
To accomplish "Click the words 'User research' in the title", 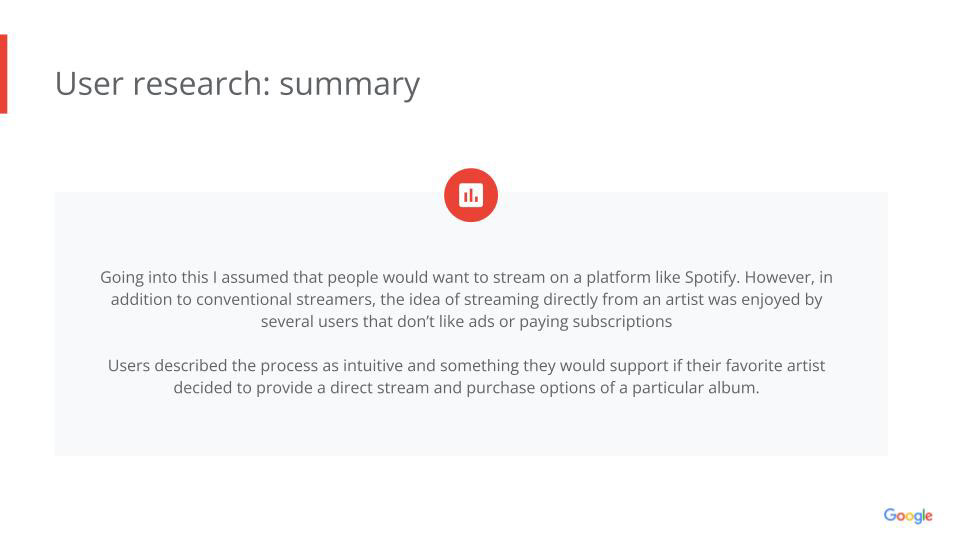I will point(162,83).
